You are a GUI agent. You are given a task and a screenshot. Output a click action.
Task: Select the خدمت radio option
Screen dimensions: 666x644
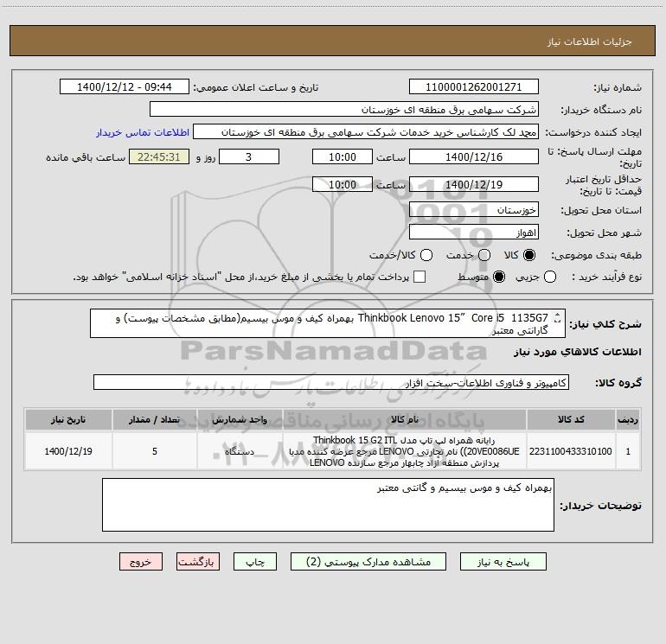click(x=484, y=255)
